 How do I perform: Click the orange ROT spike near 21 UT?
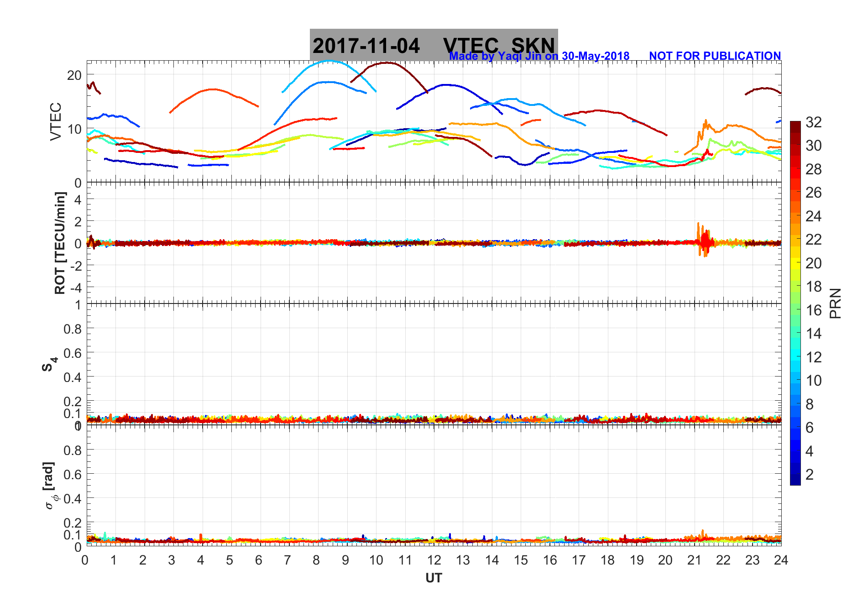pos(703,240)
